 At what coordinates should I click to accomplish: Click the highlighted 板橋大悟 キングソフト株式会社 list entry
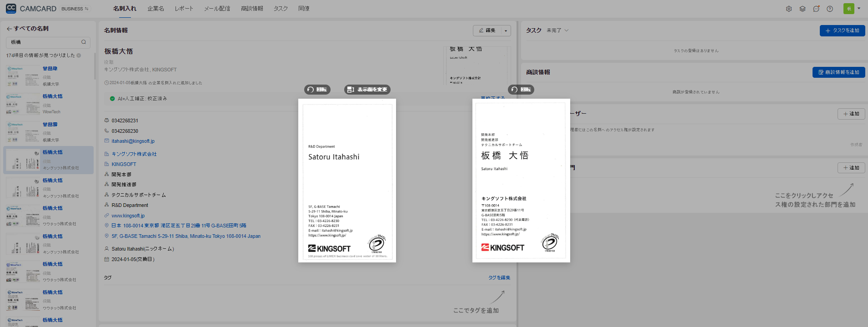click(x=48, y=160)
